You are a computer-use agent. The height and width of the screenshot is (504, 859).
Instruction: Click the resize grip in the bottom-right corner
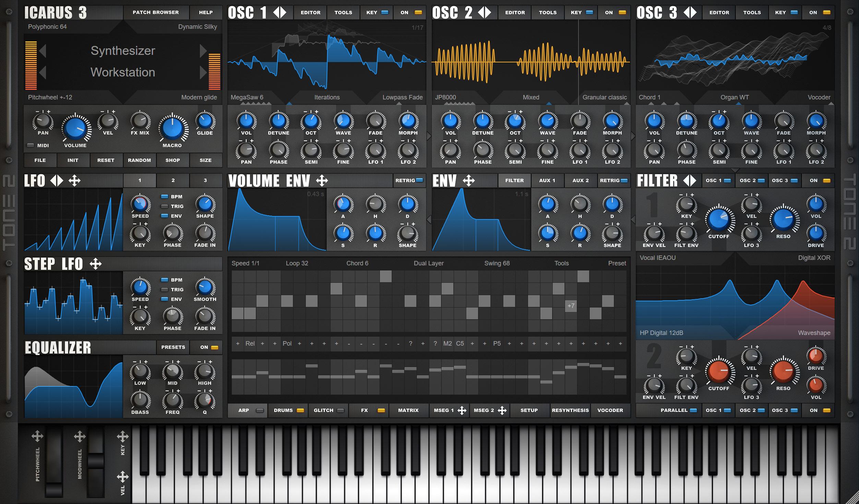point(853,498)
